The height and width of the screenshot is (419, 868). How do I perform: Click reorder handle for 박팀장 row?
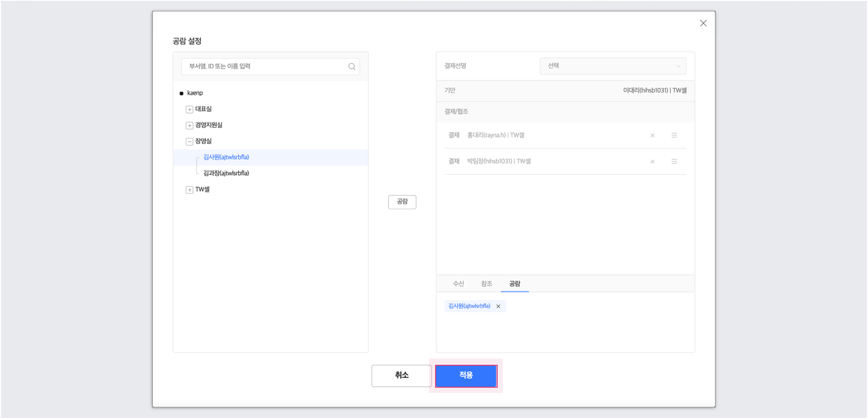(674, 162)
